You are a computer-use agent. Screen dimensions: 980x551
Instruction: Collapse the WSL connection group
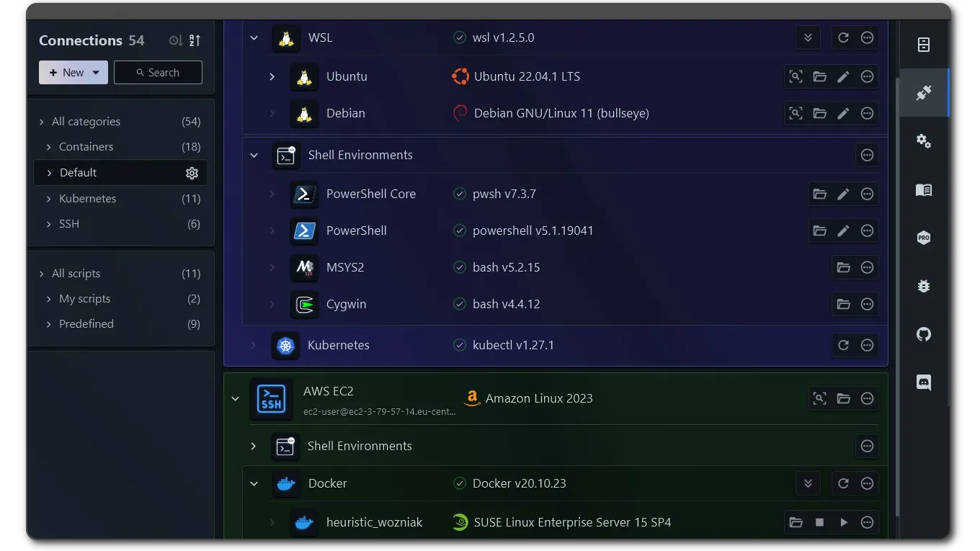click(254, 37)
